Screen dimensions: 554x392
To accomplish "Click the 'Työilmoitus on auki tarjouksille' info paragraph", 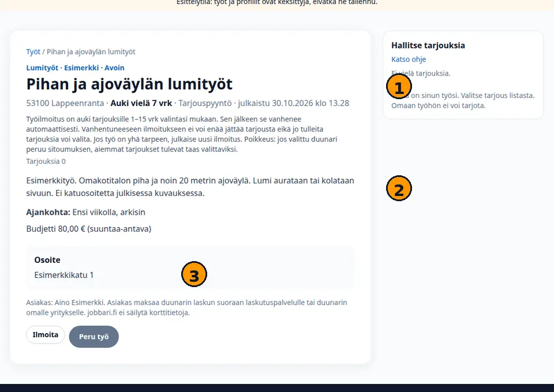I will [x=182, y=134].
